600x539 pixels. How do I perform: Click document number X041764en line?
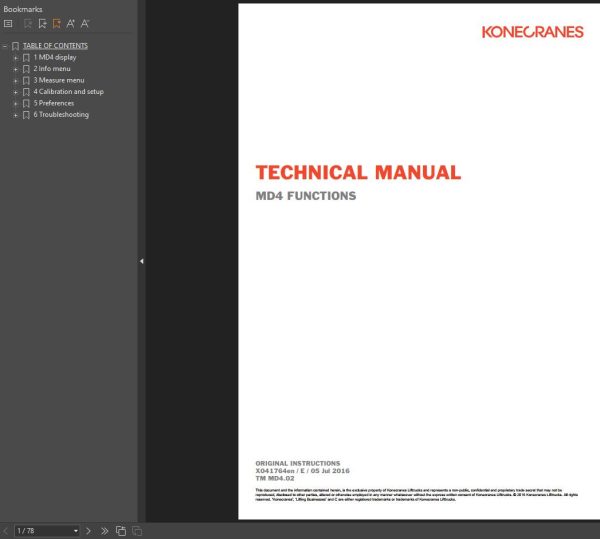pyautogui.click(x=302, y=471)
